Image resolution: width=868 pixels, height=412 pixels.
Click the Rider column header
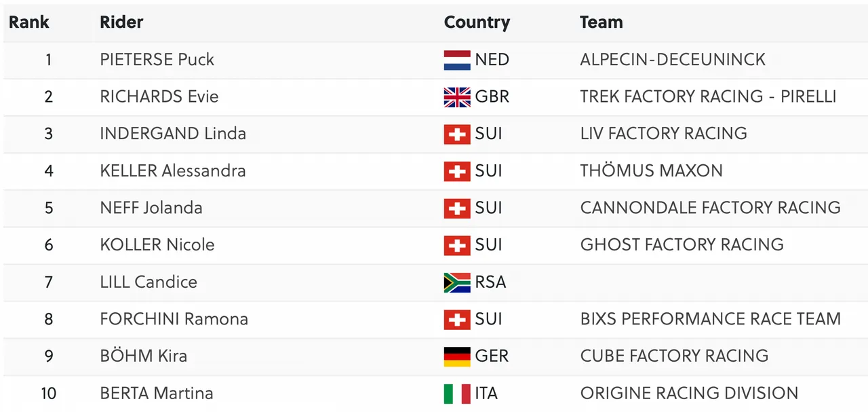tap(121, 22)
